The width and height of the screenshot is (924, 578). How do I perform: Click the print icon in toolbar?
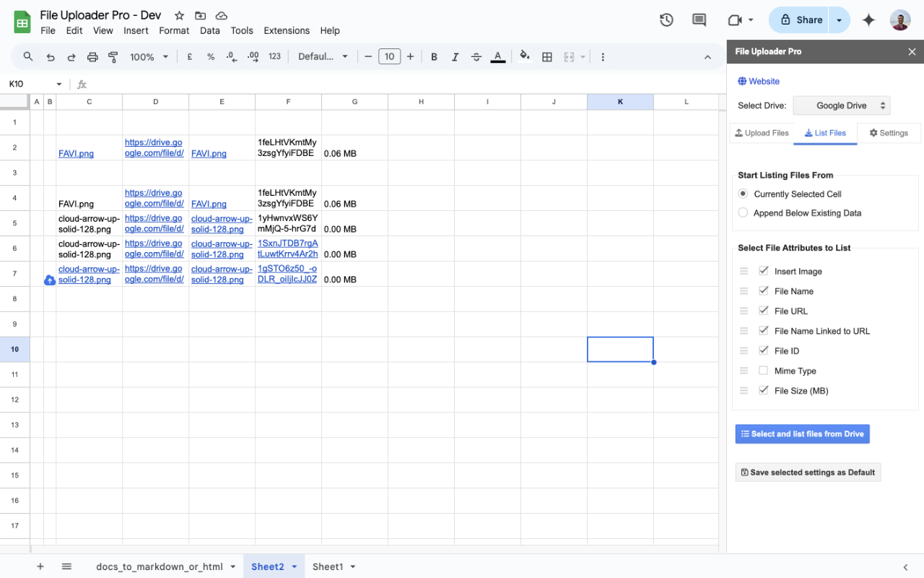[92, 56]
